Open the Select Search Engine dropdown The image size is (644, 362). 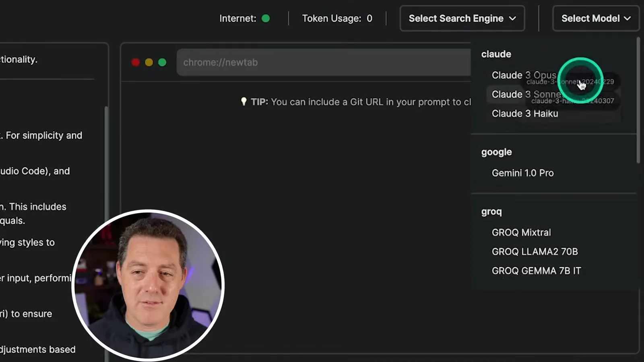coord(462,19)
